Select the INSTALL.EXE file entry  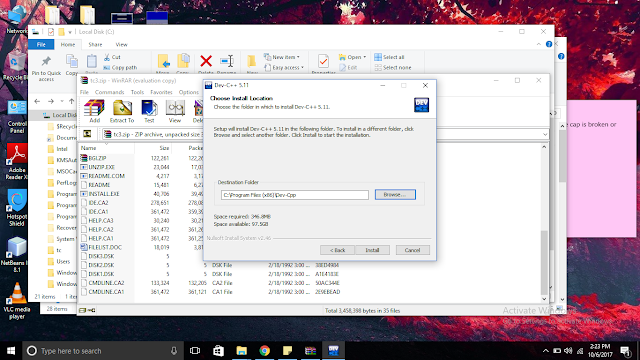pyautogui.click(x=104, y=194)
